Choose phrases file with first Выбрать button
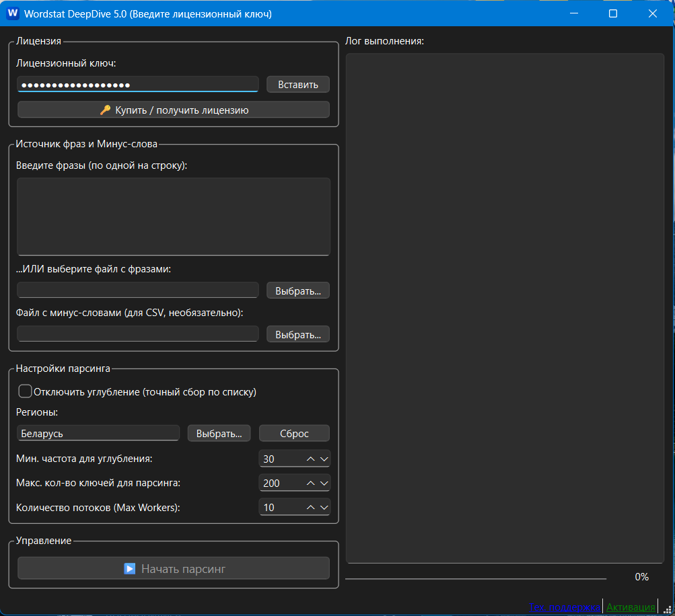The width and height of the screenshot is (675, 616). pyautogui.click(x=298, y=291)
